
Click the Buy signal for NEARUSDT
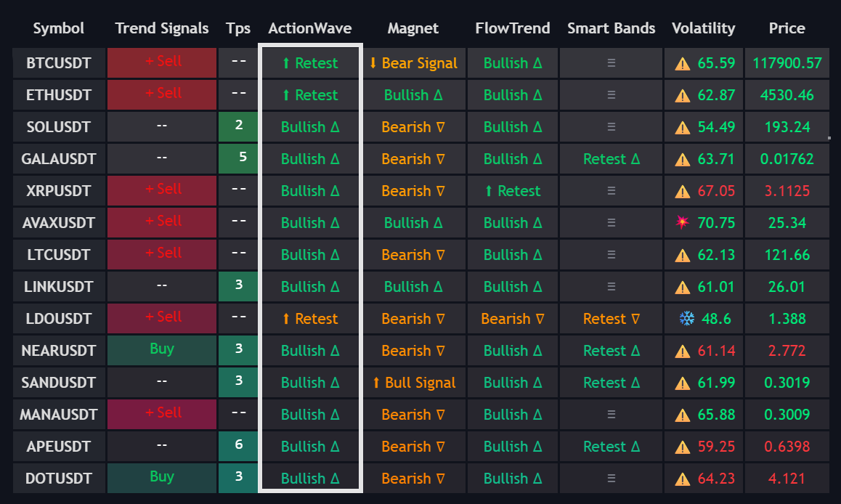click(x=162, y=350)
